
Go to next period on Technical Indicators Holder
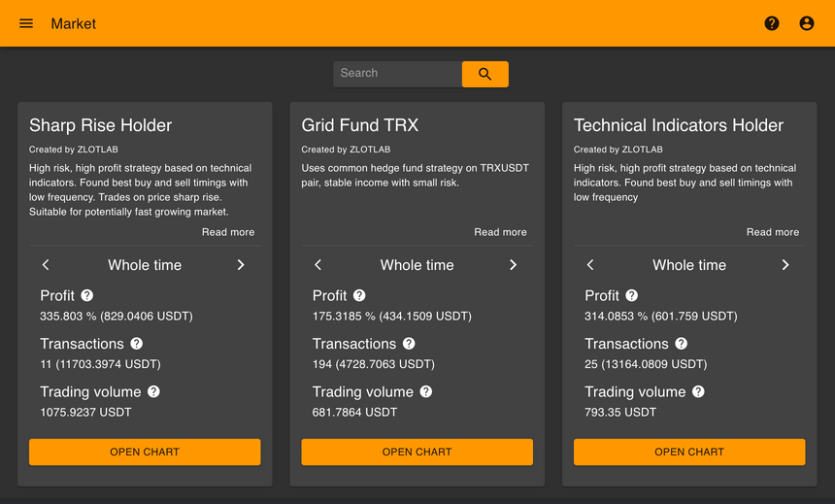tap(785, 265)
